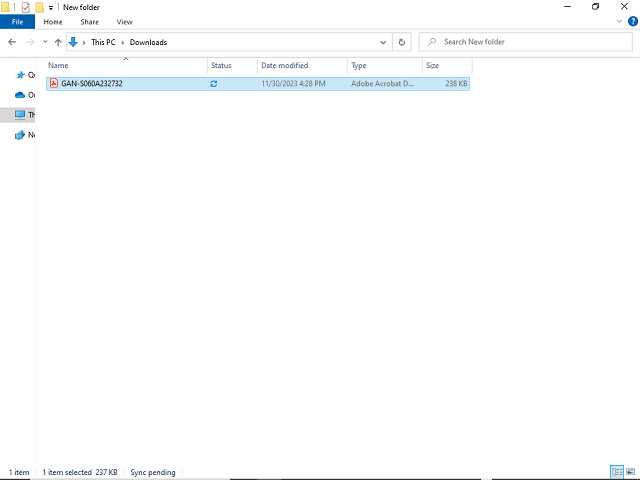
Task: Expand the chevron after 'This PC' in path
Action: click(122, 42)
